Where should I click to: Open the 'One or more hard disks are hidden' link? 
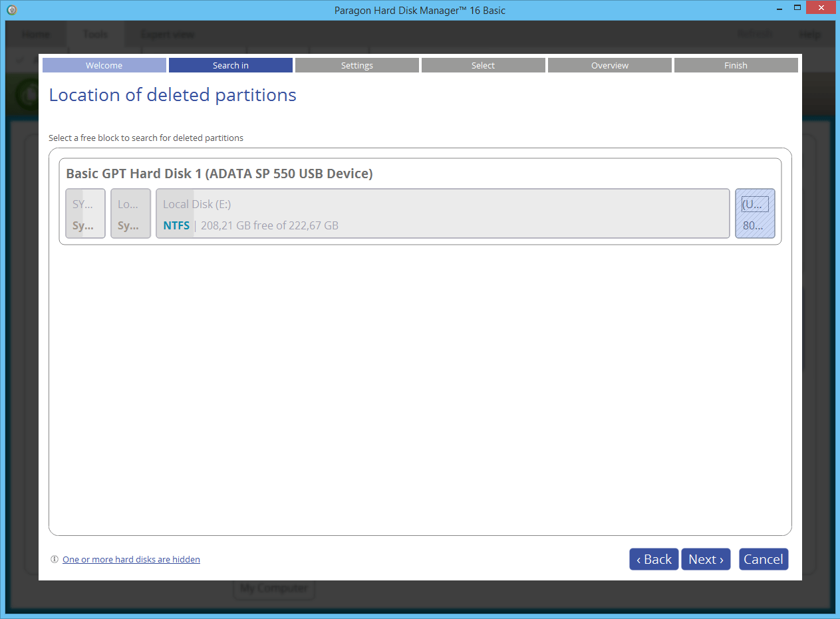(x=131, y=559)
